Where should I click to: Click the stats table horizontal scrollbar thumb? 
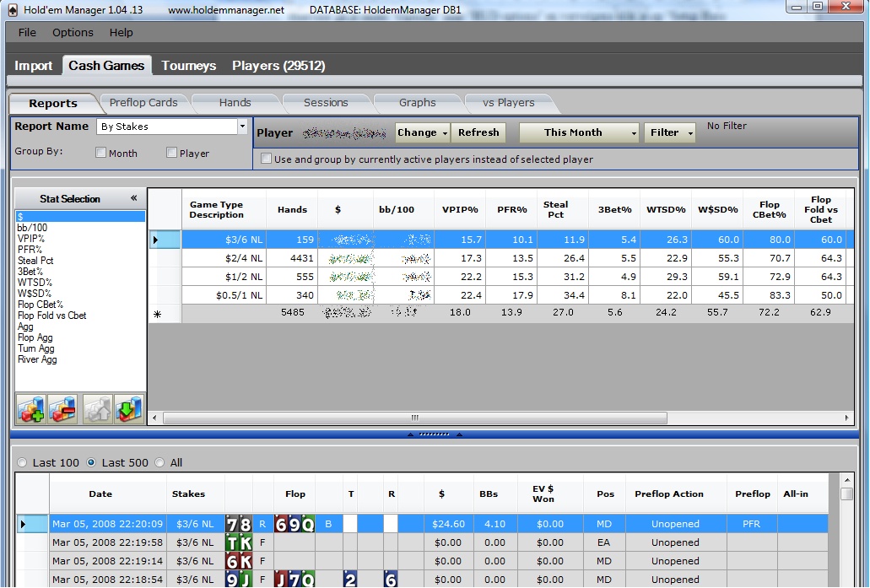(x=414, y=418)
